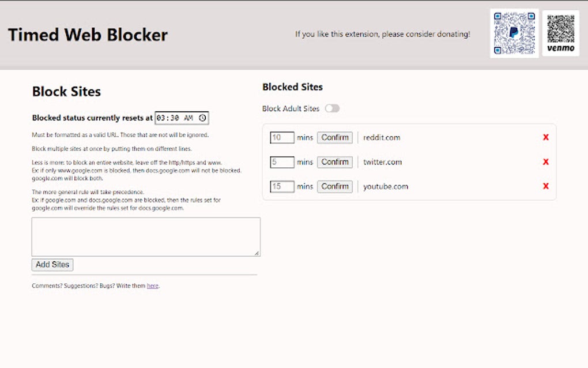Click the resize grip of the sites textarea
Viewport: 588px width, 368px height.
tap(258, 252)
